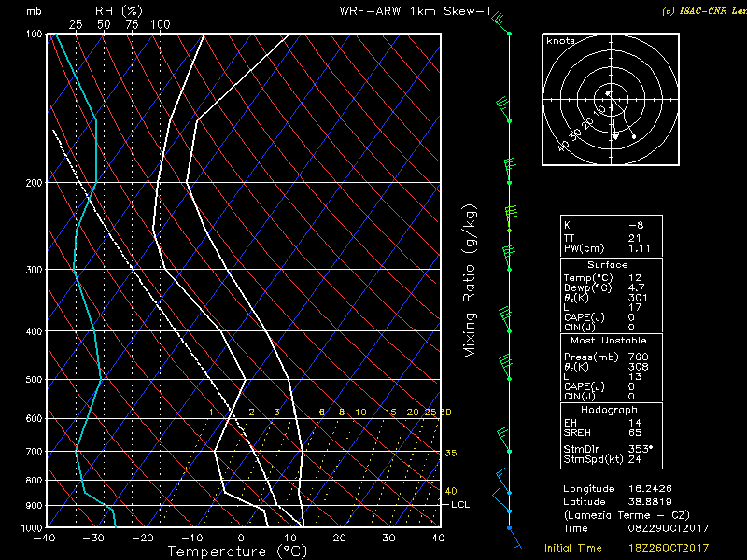
Task: Click the hodograph polar plot
Action: click(x=611, y=100)
